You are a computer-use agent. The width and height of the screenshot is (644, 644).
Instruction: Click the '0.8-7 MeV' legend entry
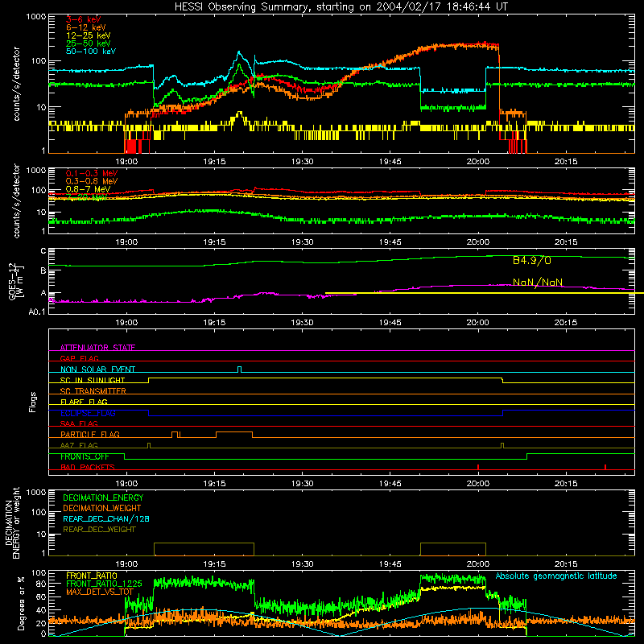tap(88, 189)
